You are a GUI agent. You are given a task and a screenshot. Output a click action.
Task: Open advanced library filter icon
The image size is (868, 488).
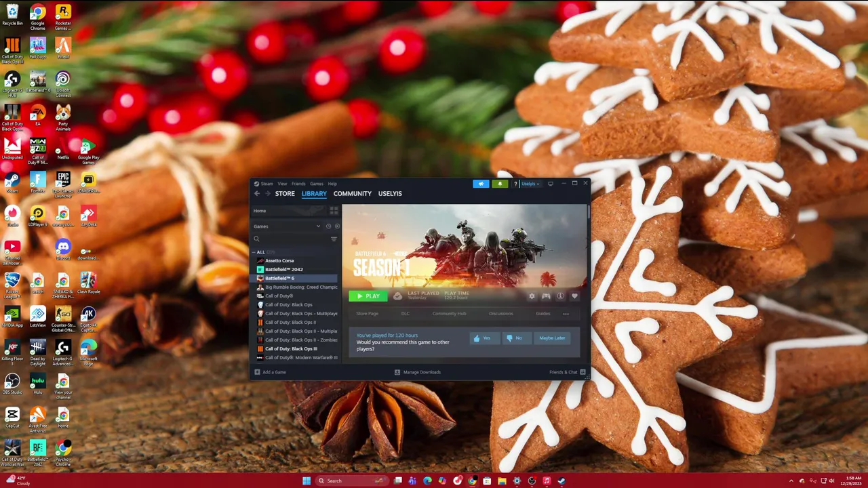click(334, 239)
